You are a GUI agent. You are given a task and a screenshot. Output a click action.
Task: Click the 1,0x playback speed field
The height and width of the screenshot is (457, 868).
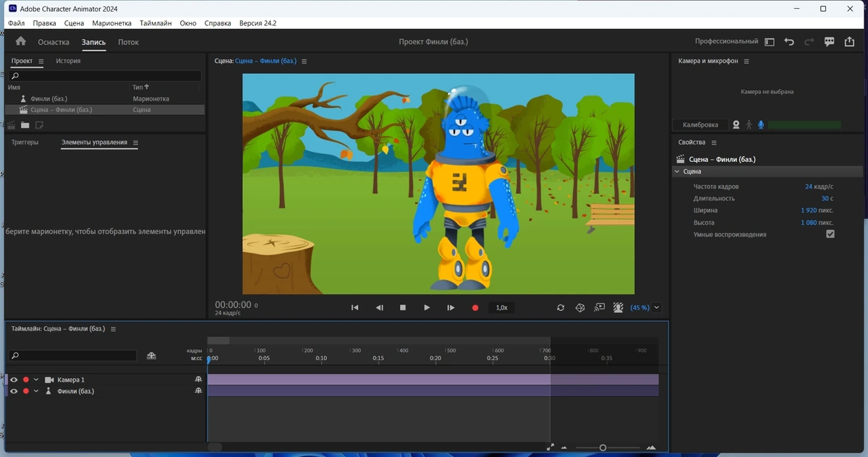click(501, 307)
